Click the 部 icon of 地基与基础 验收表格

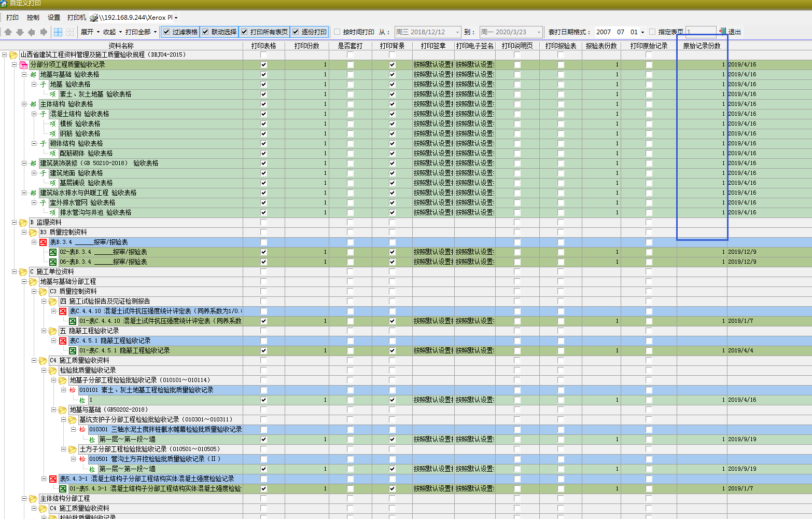[33, 74]
